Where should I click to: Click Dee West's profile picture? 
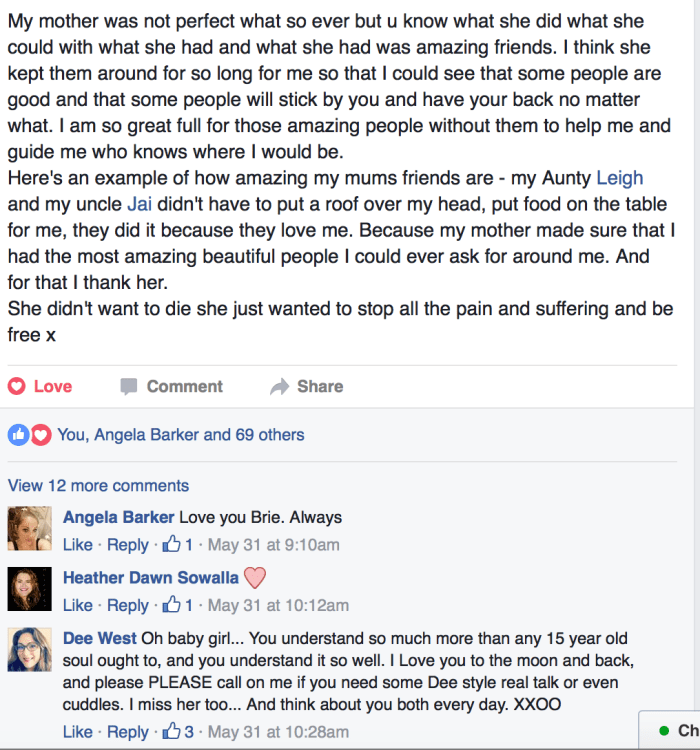tap(29, 649)
